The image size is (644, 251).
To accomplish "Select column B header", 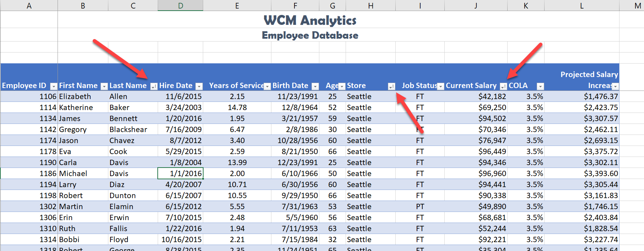I will point(83,6).
